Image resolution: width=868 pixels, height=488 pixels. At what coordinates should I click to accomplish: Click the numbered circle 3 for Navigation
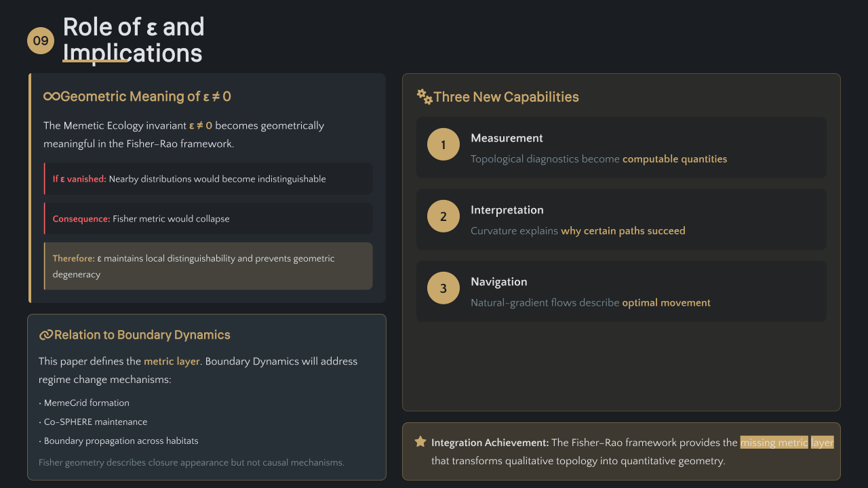click(x=443, y=288)
